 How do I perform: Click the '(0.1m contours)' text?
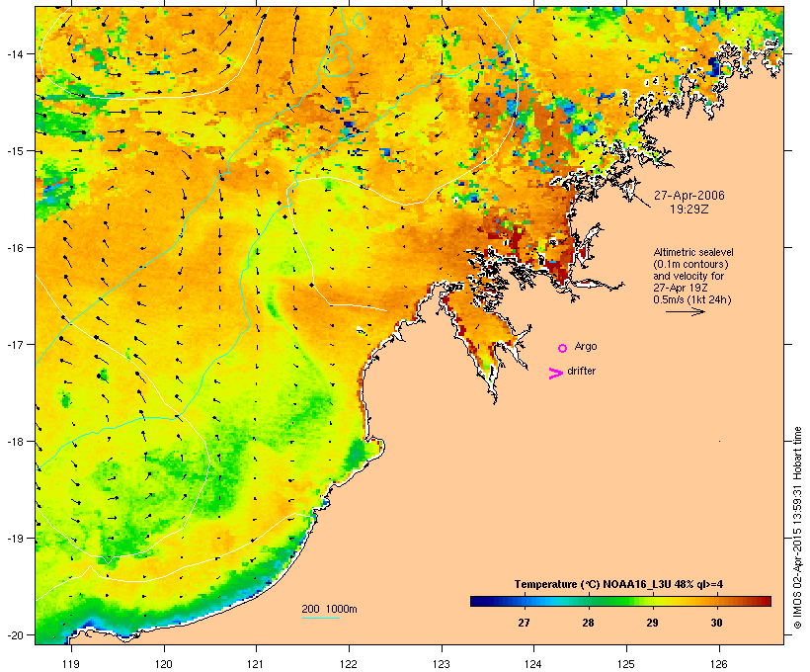tap(690, 264)
